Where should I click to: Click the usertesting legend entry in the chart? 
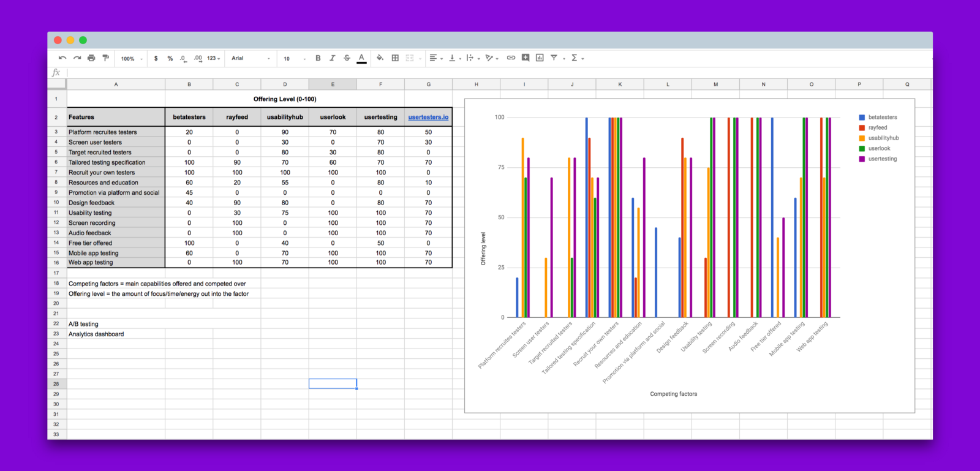[x=878, y=159]
